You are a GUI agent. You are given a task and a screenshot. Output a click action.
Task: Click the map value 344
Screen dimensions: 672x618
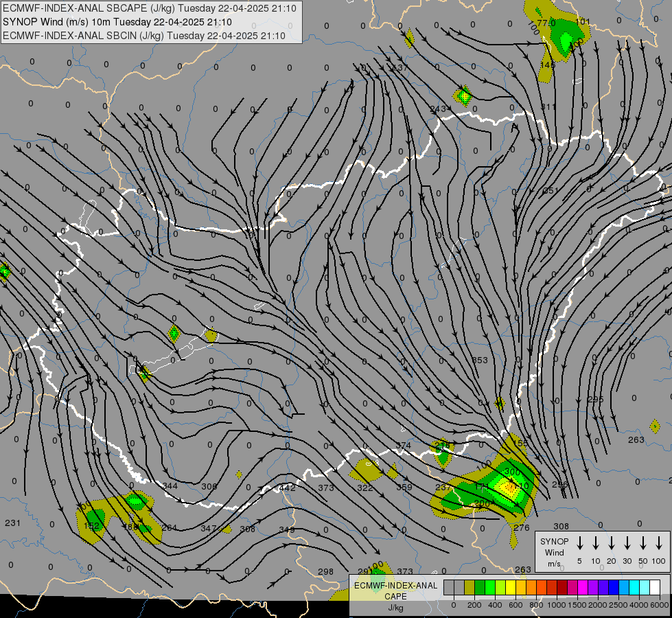(x=170, y=486)
